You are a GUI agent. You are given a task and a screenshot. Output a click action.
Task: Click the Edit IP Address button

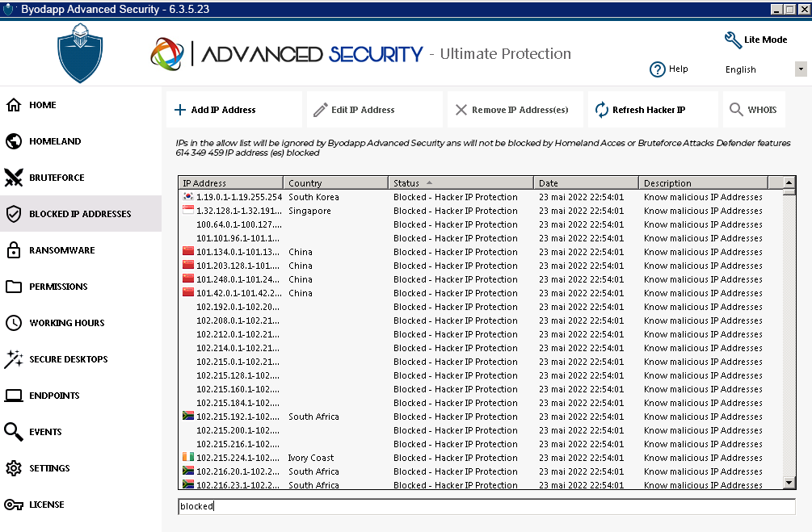[x=374, y=110]
